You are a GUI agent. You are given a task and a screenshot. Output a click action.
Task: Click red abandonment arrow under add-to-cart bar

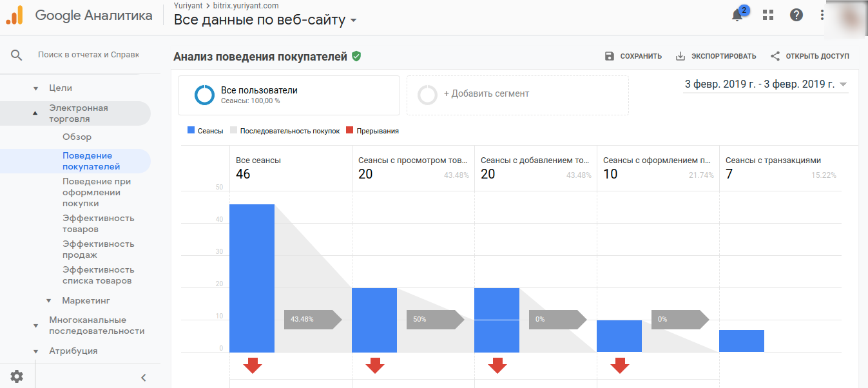point(497,365)
